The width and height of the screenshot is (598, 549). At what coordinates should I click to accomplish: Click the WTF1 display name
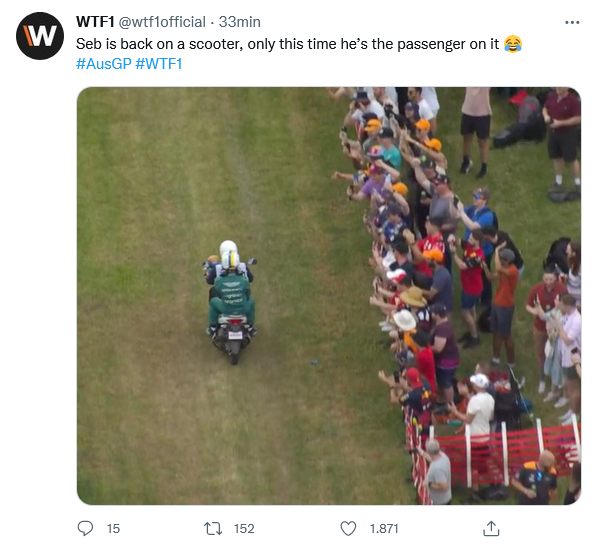[95, 22]
